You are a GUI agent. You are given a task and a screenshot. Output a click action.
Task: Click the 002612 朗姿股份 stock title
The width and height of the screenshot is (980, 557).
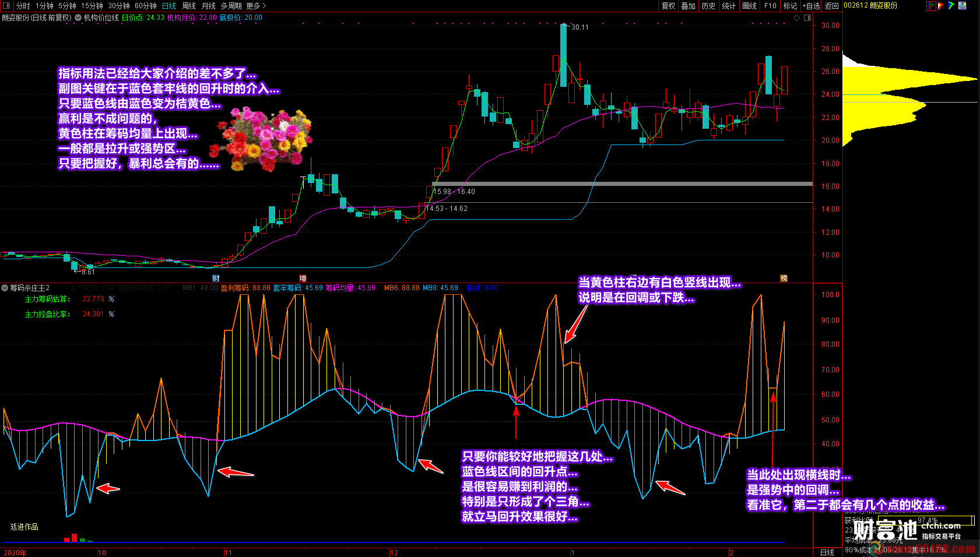pyautogui.click(x=870, y=5)
